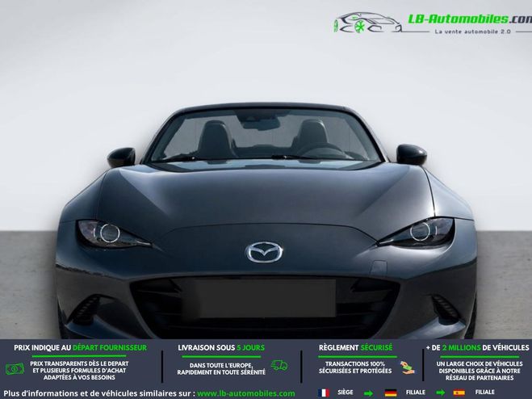Click the green banknote icon
Screen dimensions: 532x399
[15, 369]
